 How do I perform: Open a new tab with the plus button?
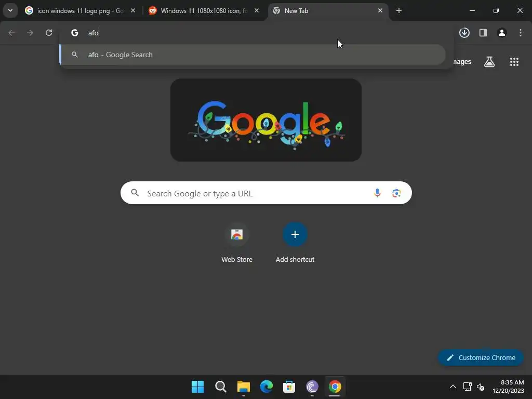click(x=399, y=10)
